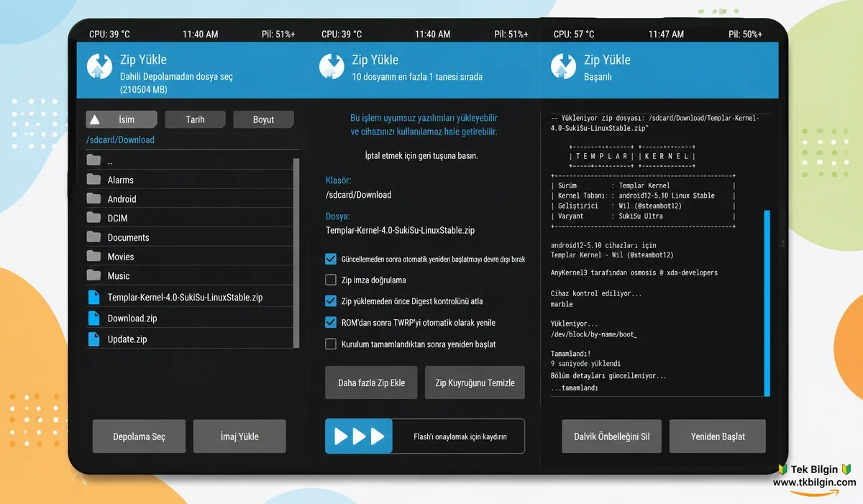Toggle auto reflash TWRP after ROM checkbox
Viewport: 863px width, 504px height.
[331, 323]
